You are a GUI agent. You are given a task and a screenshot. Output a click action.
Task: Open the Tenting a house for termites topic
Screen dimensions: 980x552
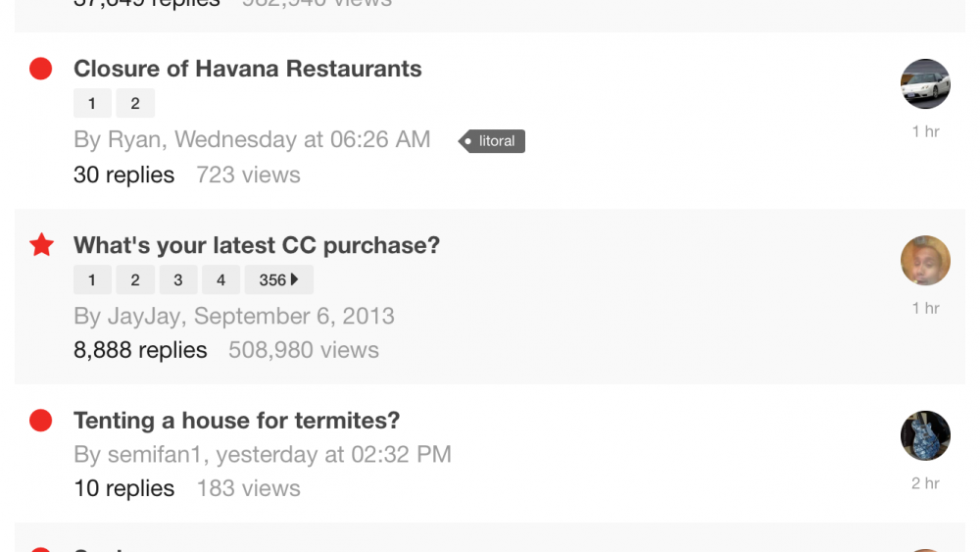coord(237,421)
